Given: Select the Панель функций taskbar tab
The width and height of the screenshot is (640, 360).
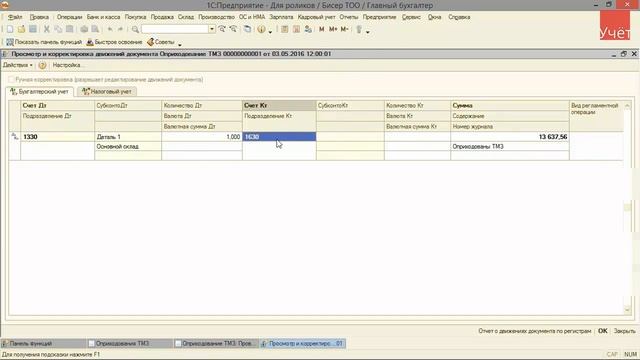Looking at the screenshot, I should click(43, 344).
